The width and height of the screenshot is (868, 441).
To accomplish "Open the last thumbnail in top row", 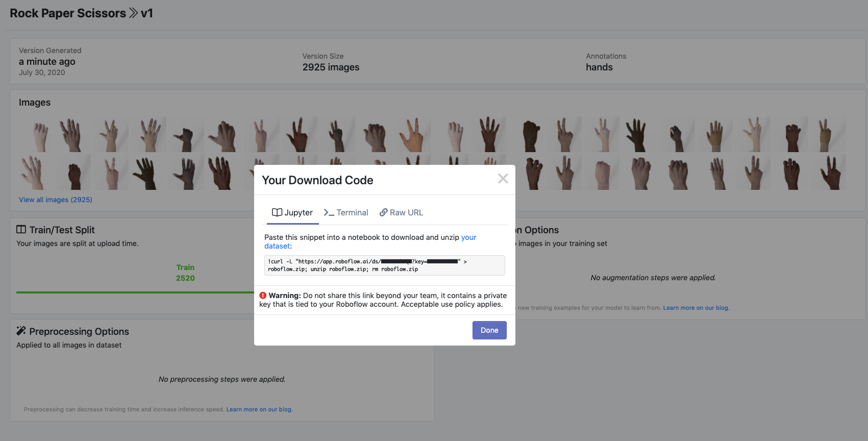I will pyautogui.click(x=827, y=134).
